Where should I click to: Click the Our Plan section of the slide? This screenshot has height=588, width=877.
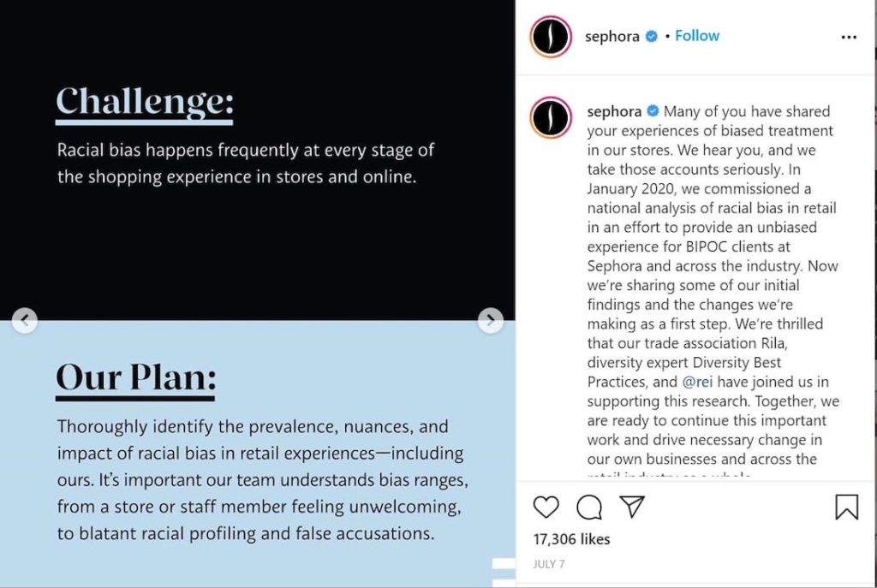pos(135,377)
